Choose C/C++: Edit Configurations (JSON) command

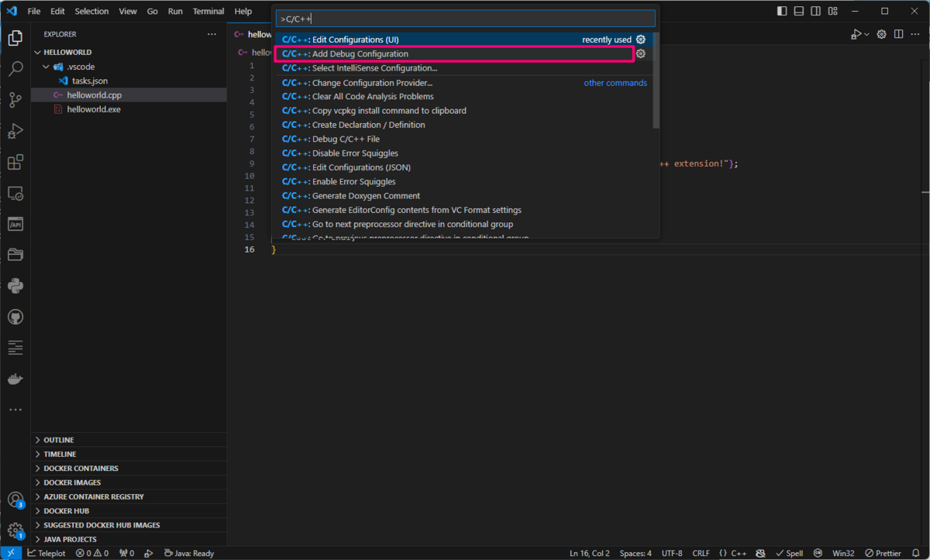(x=463, y=167)
